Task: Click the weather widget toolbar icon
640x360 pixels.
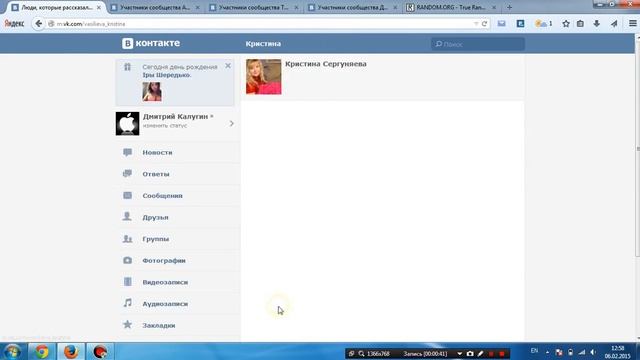Action: tap(543, 24)
